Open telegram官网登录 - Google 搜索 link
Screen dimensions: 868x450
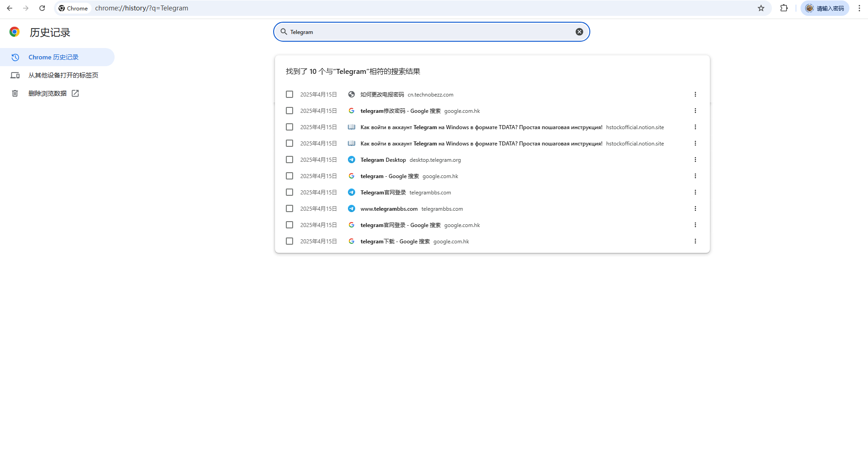pos(400,225)
